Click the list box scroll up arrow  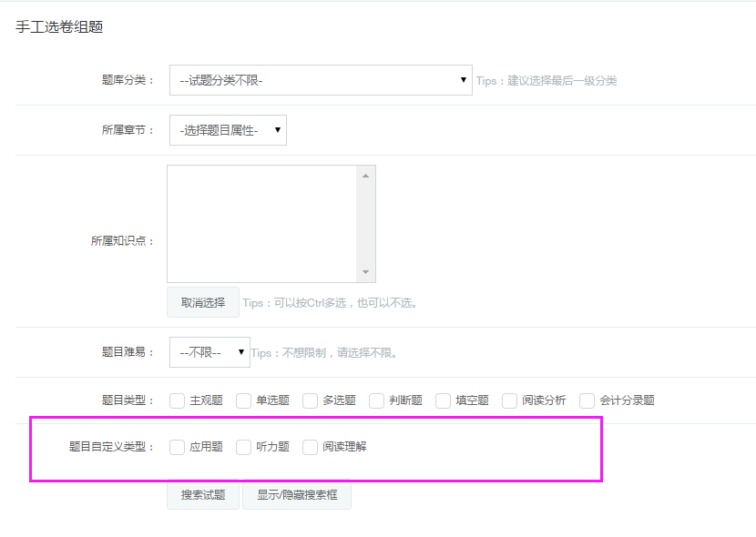click(366, 175)
